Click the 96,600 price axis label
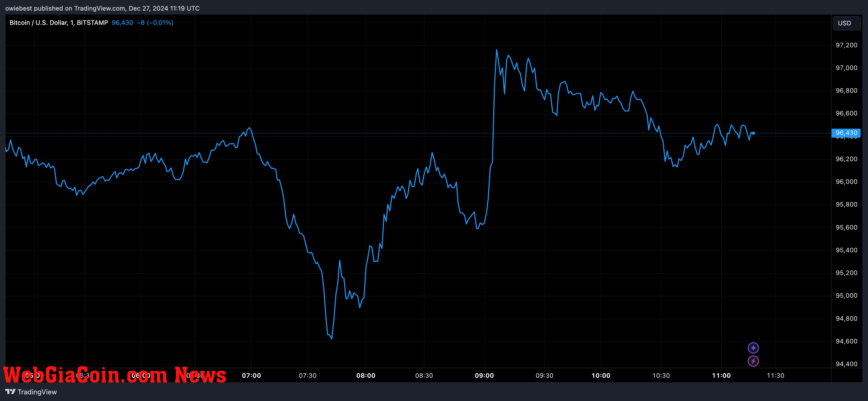The image size is (868, 401). 846,114
